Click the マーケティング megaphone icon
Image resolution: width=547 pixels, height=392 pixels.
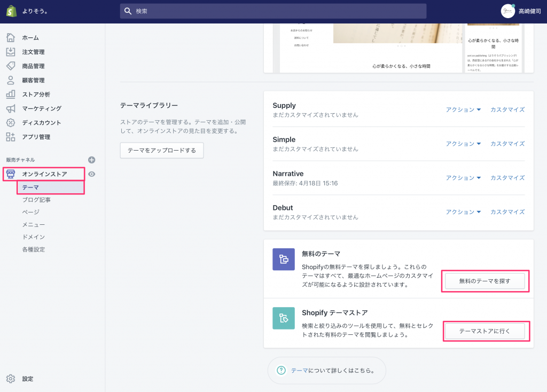[x=11, y=108]
